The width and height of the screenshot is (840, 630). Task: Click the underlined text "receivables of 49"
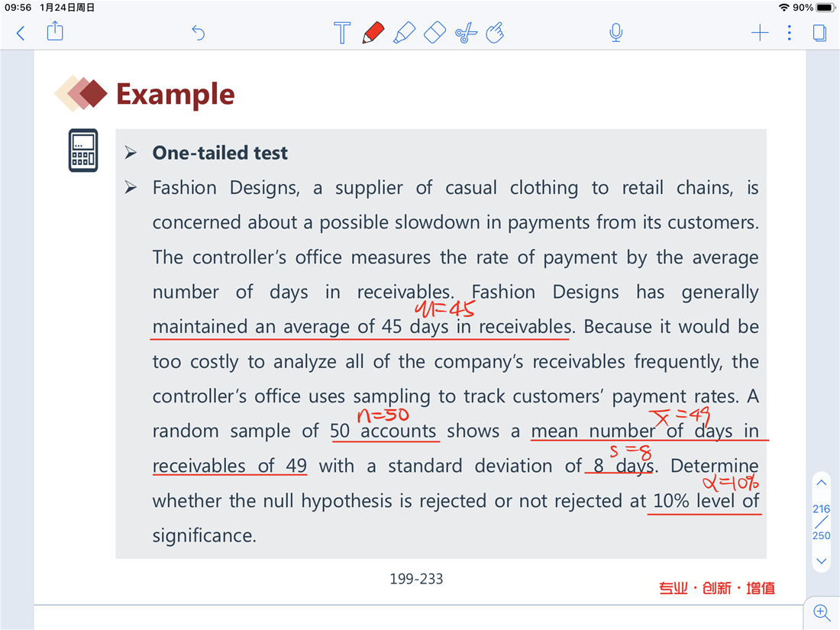pos(230,466)
